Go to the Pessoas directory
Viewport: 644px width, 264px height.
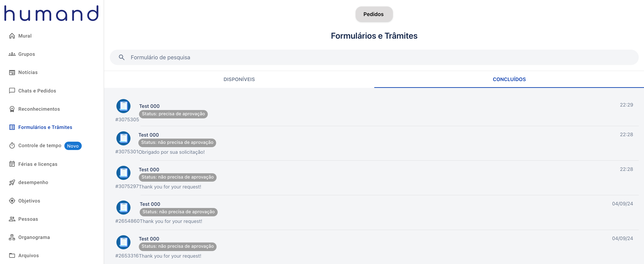(28, 219)
